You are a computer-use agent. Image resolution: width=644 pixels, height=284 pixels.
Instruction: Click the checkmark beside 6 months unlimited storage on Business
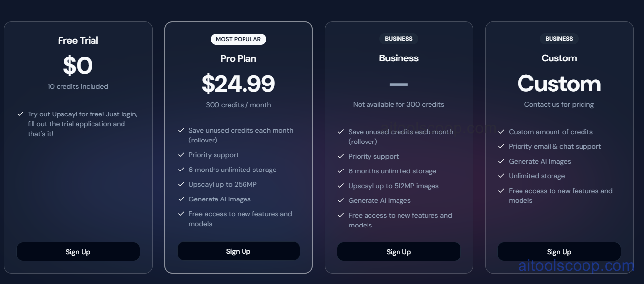pos(340,171)
